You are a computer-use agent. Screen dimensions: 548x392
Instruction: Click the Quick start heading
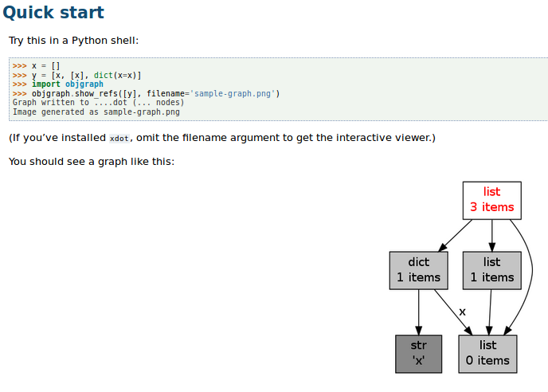pos(53,14)
